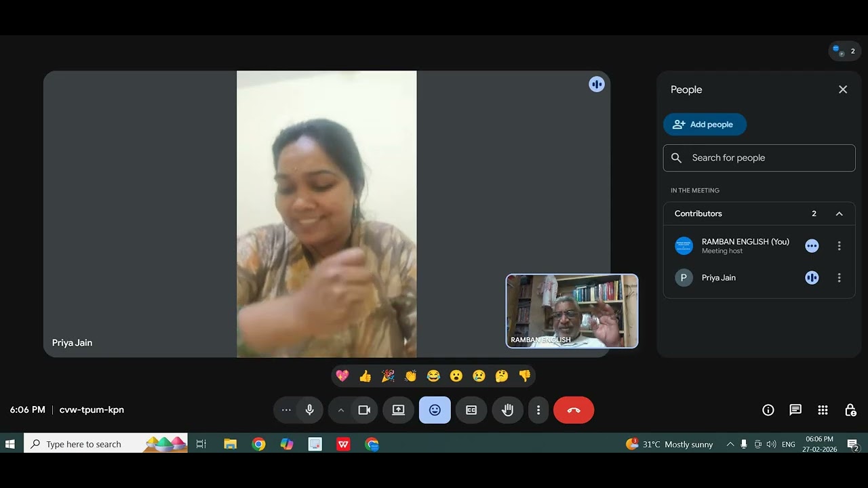Select Priya Jain in participants list
The width and height of the screenshot is (868, 488).
click(x=759, y=278)
